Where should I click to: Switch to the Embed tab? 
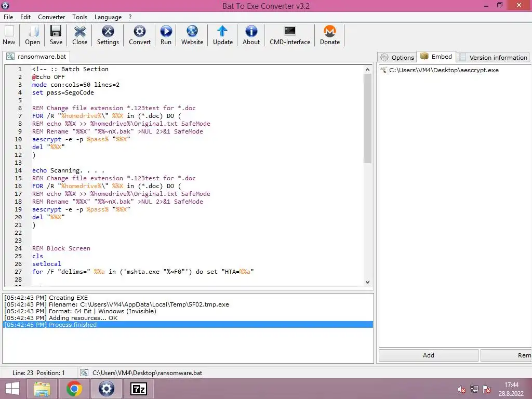click(436, 57)
